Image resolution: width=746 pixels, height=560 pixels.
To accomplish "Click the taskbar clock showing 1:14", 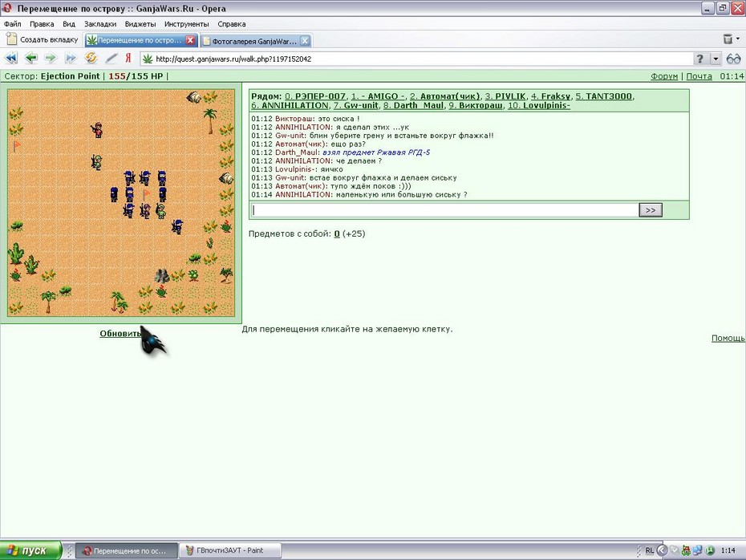I will click(x=728, y=550).
